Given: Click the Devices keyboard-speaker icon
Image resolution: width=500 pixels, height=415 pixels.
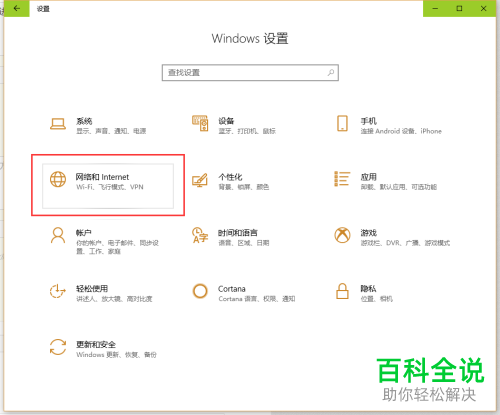Looking at the screenshot, I should pyautogui.click(x=200, y=123).
